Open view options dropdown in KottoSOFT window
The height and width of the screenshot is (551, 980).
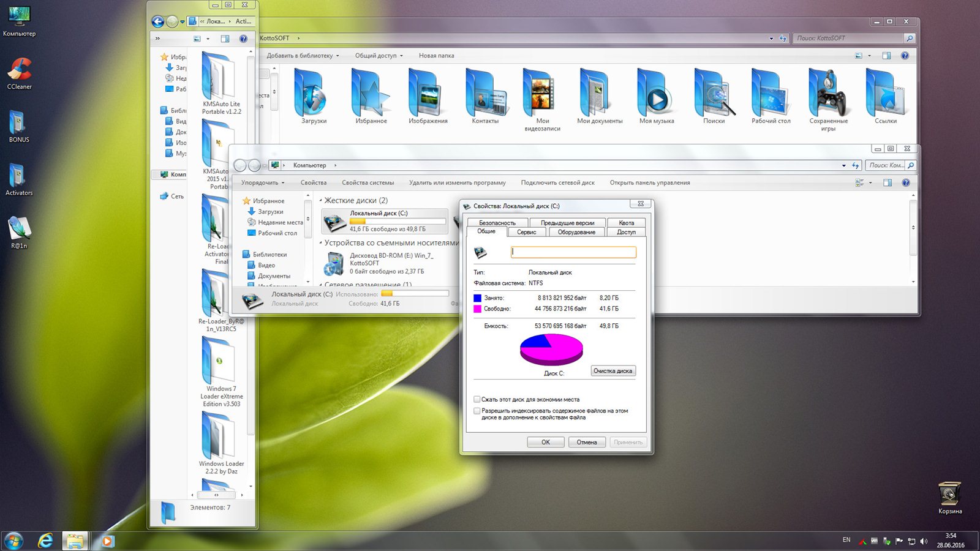(x=869, y=56)
